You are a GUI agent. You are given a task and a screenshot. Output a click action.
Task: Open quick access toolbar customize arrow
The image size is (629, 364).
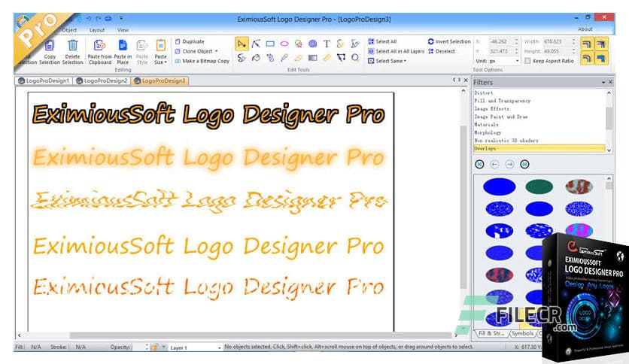(x=121, y=19)
